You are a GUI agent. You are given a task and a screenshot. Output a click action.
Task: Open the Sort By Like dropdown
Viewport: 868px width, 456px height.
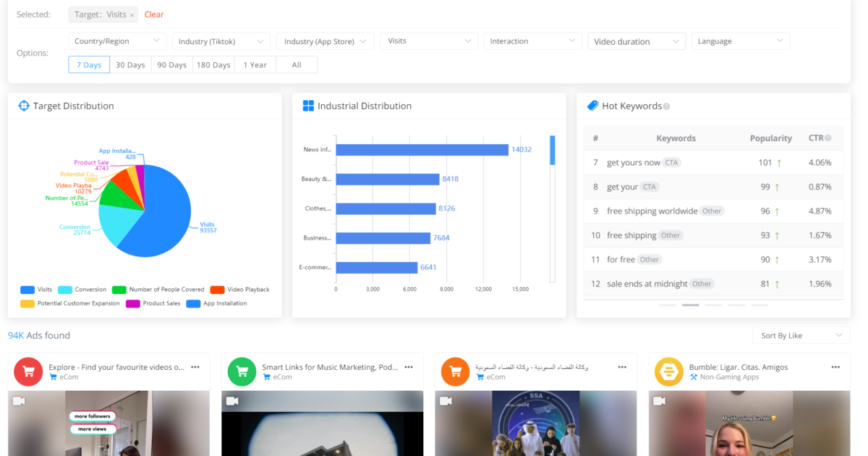(x=801, y=335)
